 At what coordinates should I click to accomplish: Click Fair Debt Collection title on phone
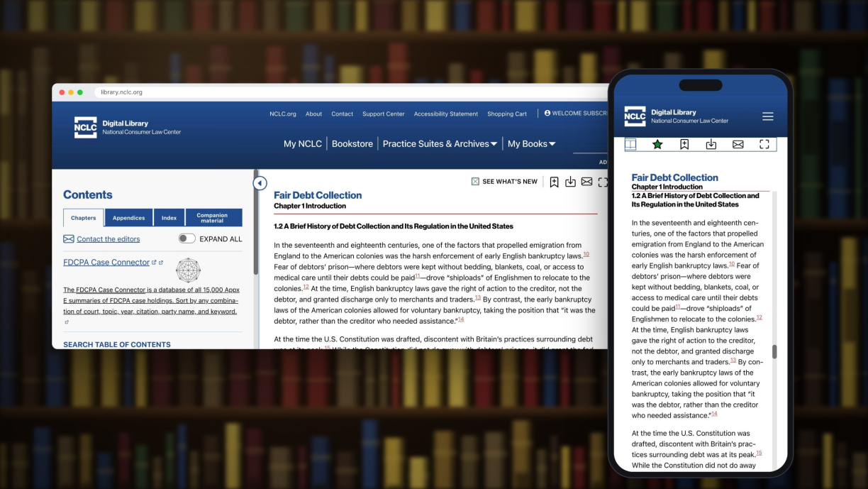(x=675, y=177)
